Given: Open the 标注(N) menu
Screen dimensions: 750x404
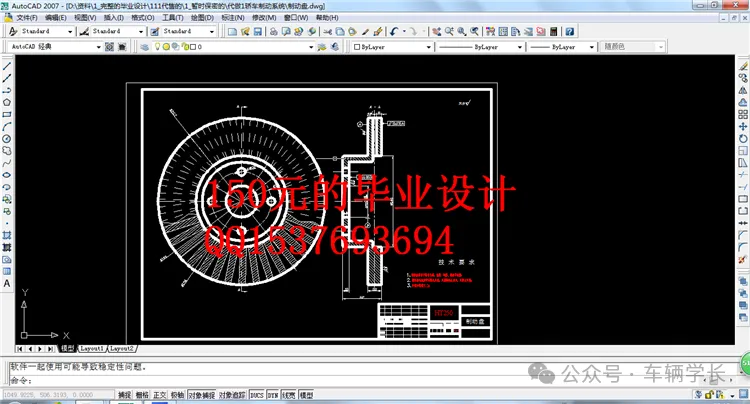Looking at the screenshot, I should click(x=233, y=18).
